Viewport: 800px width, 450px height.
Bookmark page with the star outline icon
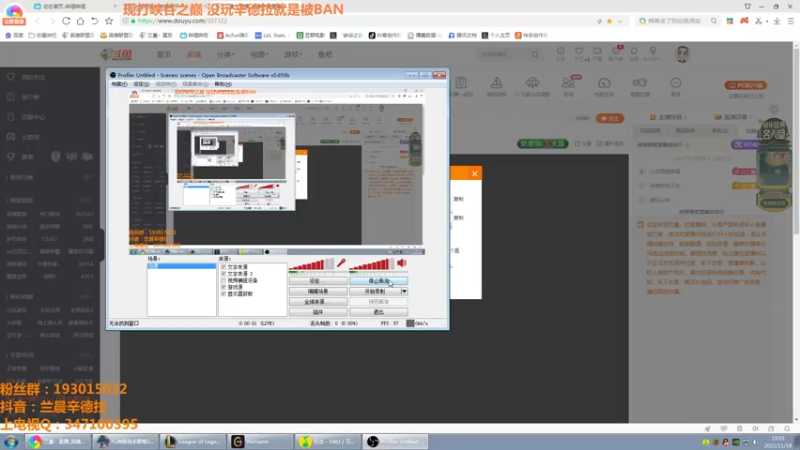point(109,21)
